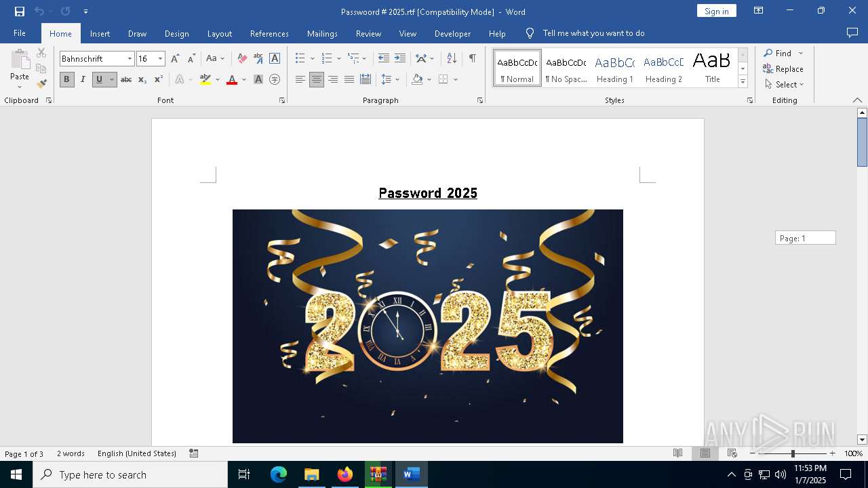Click the Cut scissors icon
This screenshot has height=488, width=868.
(x=41, y=53)
